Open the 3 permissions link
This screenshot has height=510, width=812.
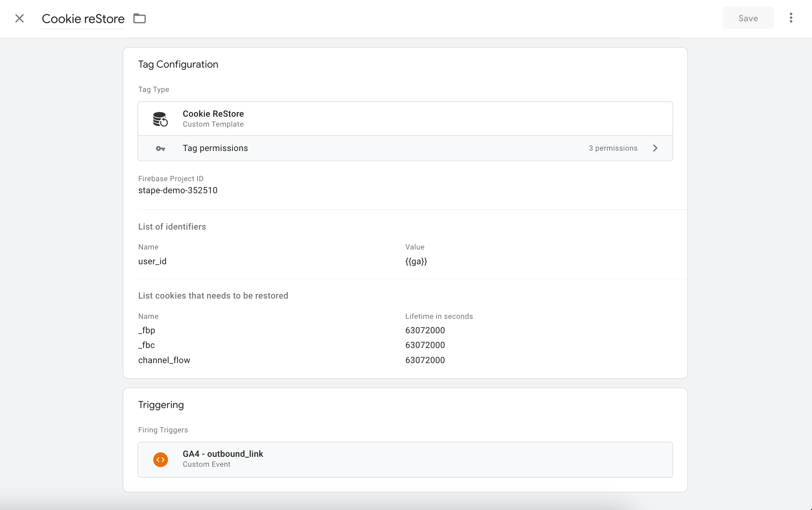tap(613, 148)
